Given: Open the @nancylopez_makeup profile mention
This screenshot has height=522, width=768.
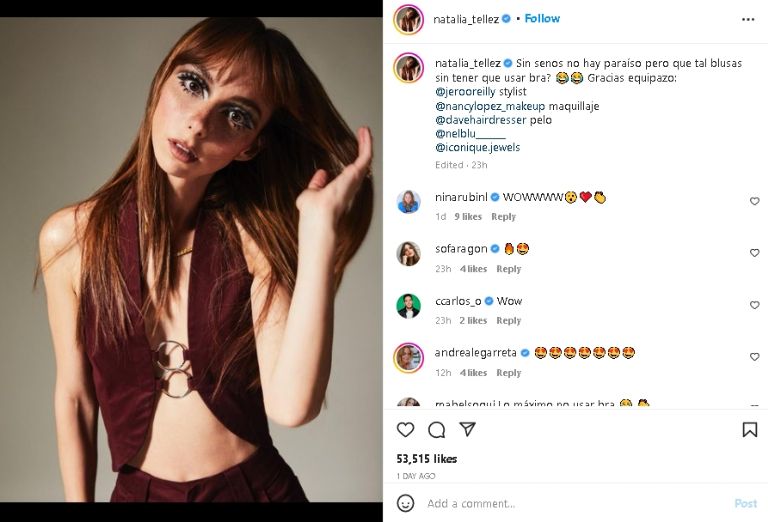Looking at the screenshot, I should [x=490, y=106].
